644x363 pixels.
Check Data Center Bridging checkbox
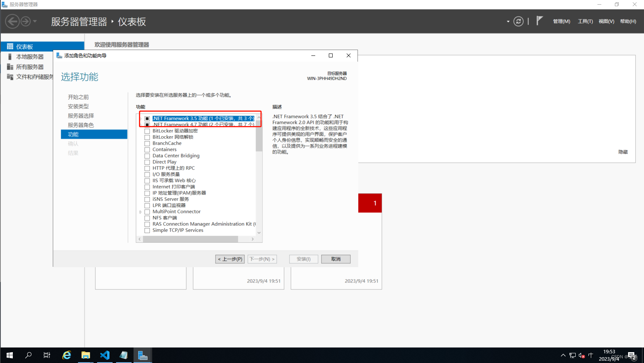coord(147,156)
